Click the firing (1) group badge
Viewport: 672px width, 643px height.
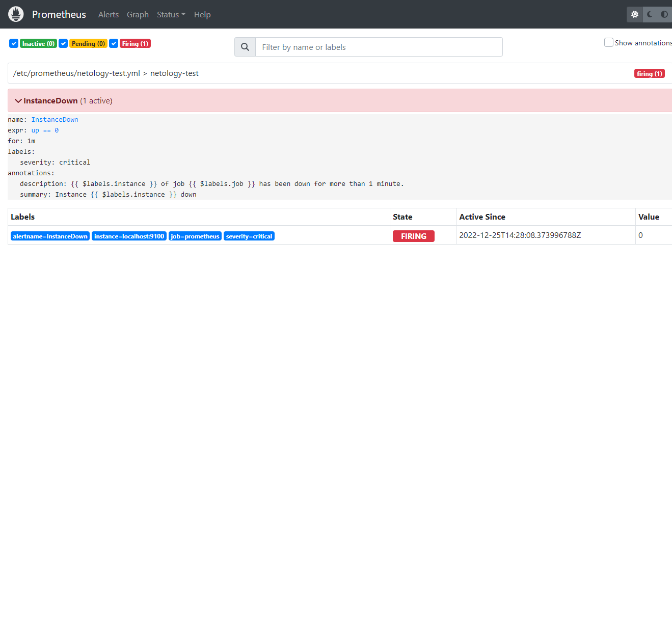tap(650, 73)
